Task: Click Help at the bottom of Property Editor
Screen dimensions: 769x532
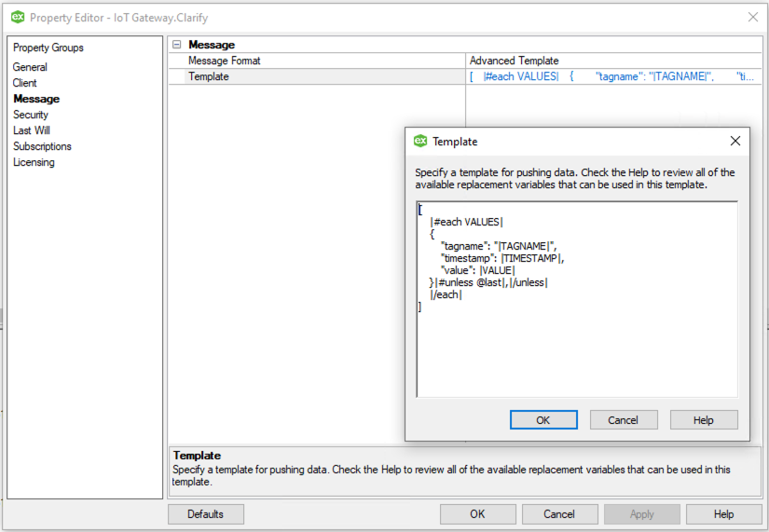Action: (x=723, y=514)
